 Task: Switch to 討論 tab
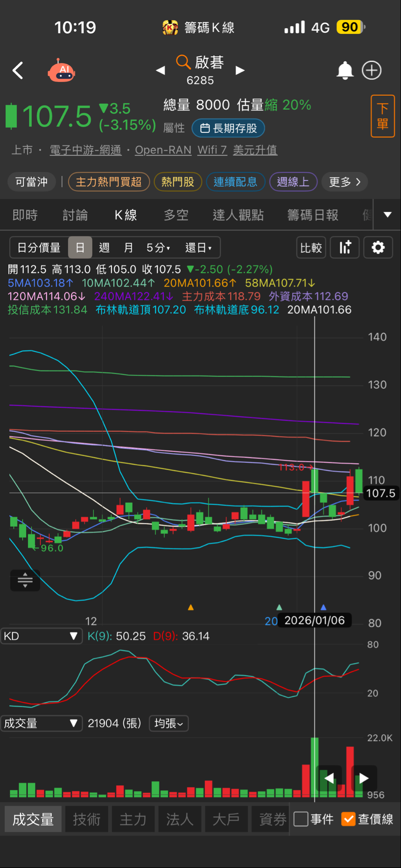coord(75,215)
